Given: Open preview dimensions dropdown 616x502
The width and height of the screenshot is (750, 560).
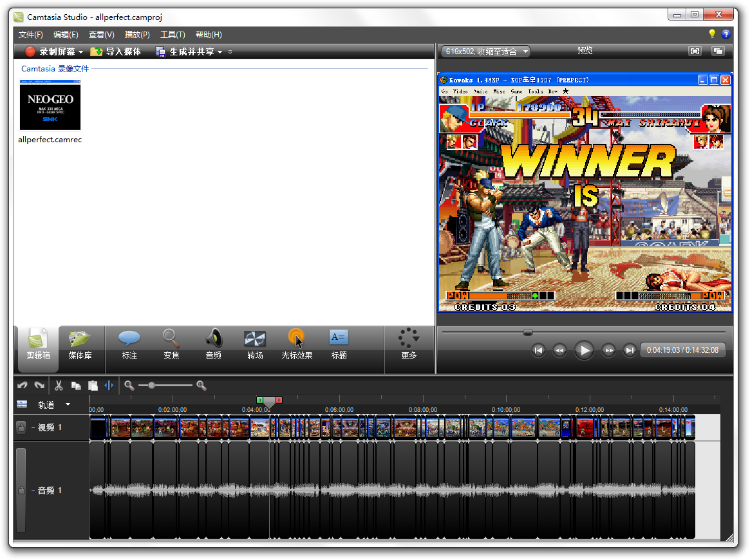Looking at the screenshot, I should pos(485,51).
